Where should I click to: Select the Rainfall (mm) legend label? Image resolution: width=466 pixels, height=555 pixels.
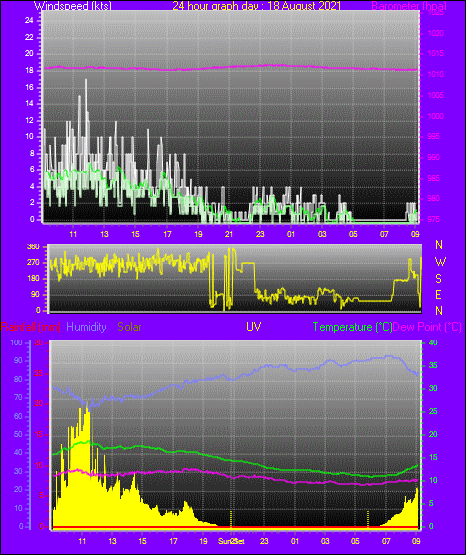(x=31, y=327)
